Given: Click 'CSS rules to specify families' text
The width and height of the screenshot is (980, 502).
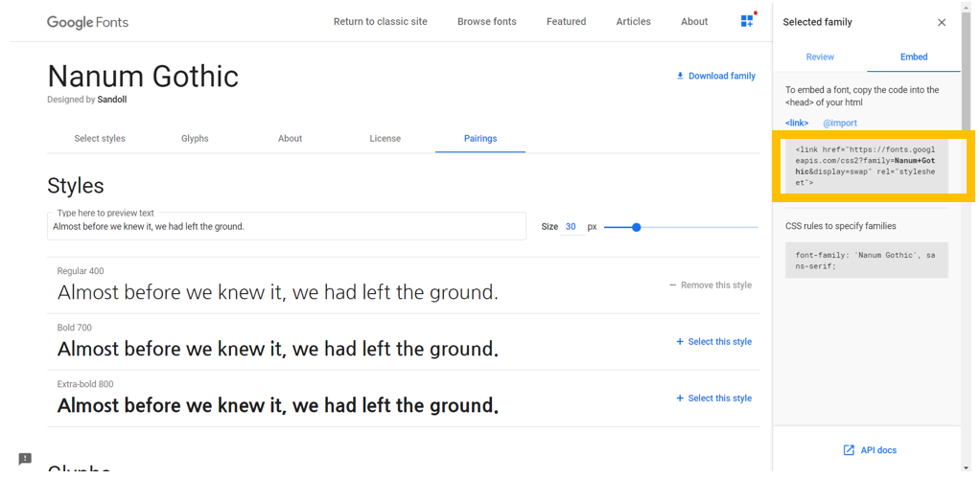Looking at the screenshot, I should point(841,226).
